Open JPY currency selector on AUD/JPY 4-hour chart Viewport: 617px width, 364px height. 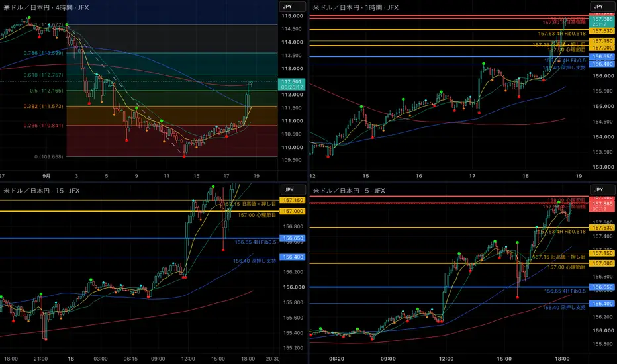pyautogui.click(x=292, y=7)
